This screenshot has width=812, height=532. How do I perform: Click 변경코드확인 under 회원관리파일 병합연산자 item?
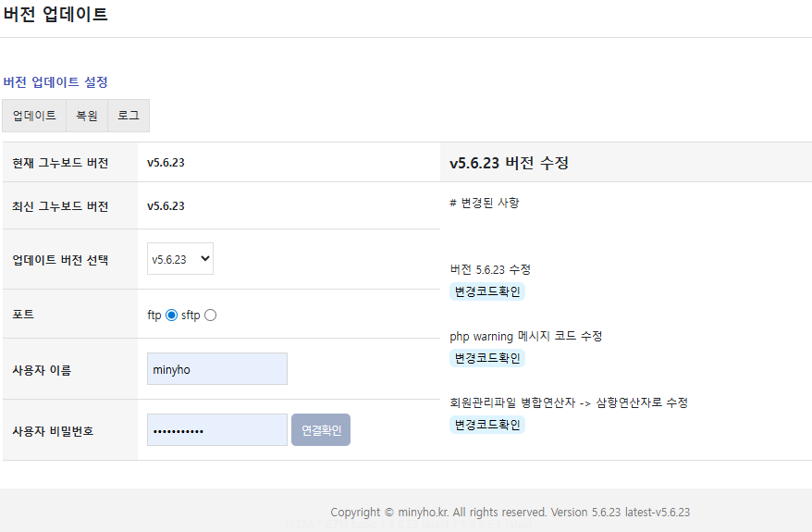pyautogui.click(x=486, y=425)
